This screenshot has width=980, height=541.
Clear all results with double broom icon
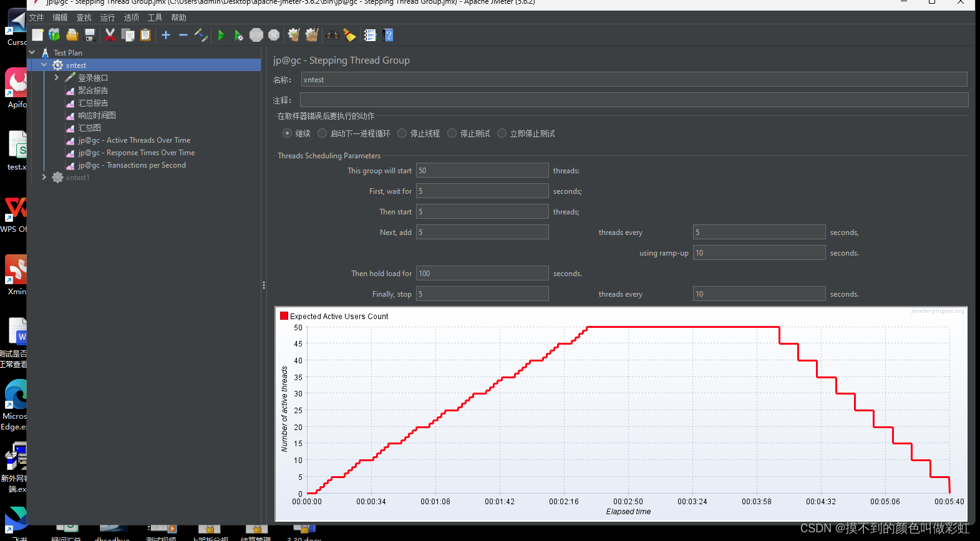(312, 35)
